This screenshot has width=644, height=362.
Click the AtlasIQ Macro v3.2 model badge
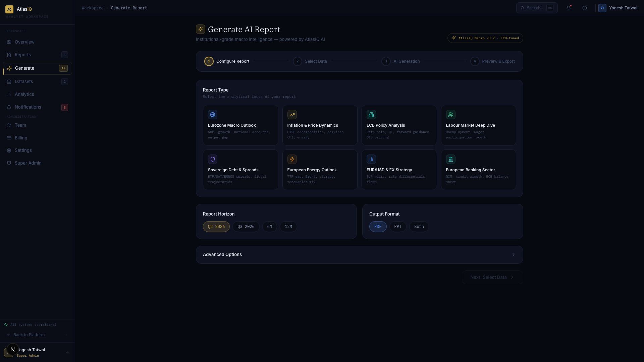point(485,38)
